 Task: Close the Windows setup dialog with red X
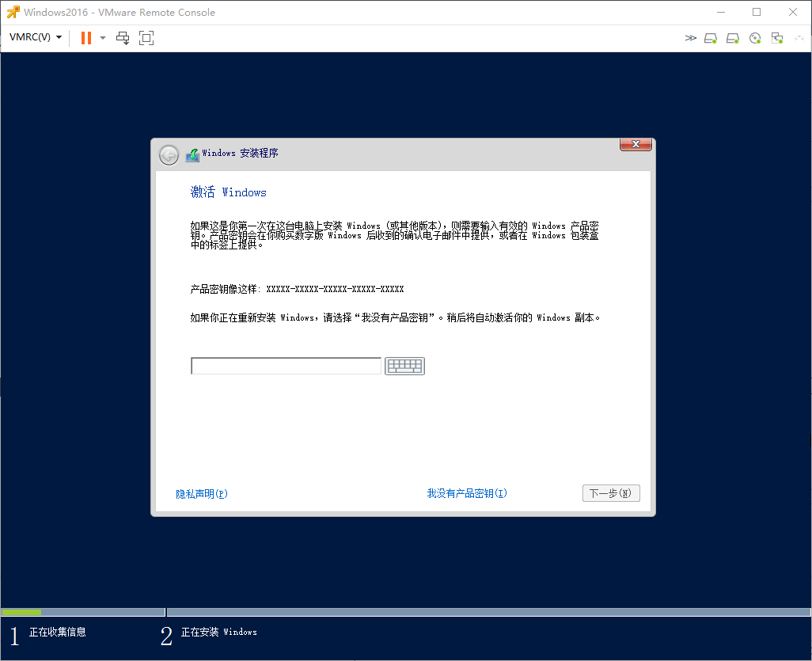click(636, 144)
